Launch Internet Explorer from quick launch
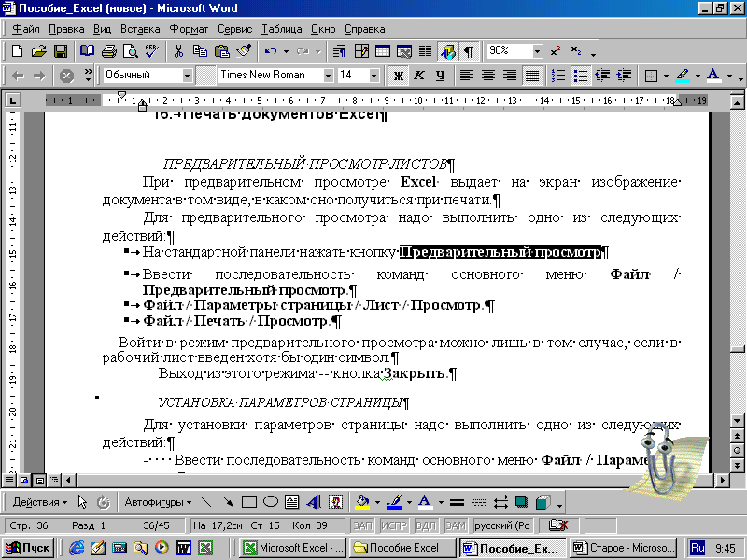The height and width of the screenshot is (560, 747). click(77, 548)
